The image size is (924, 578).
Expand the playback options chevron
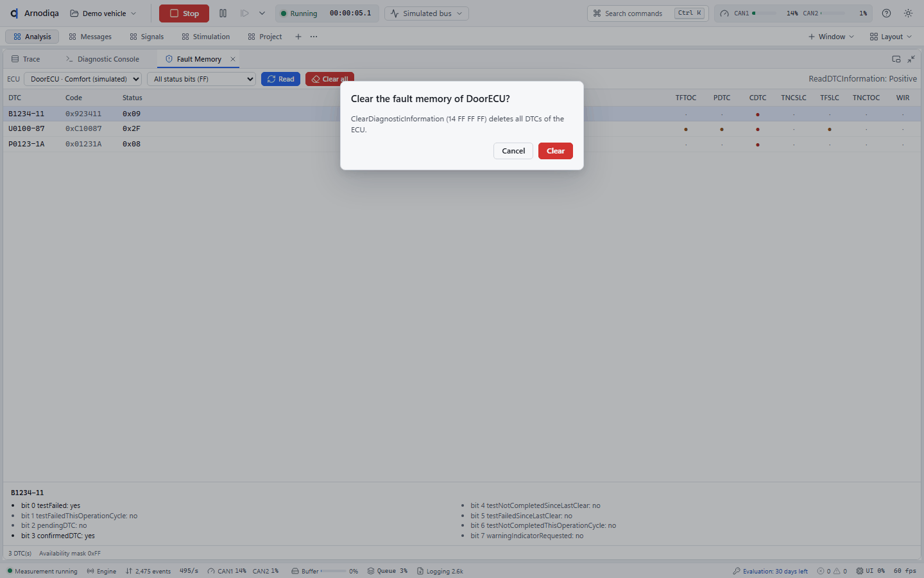coord(262,13)
